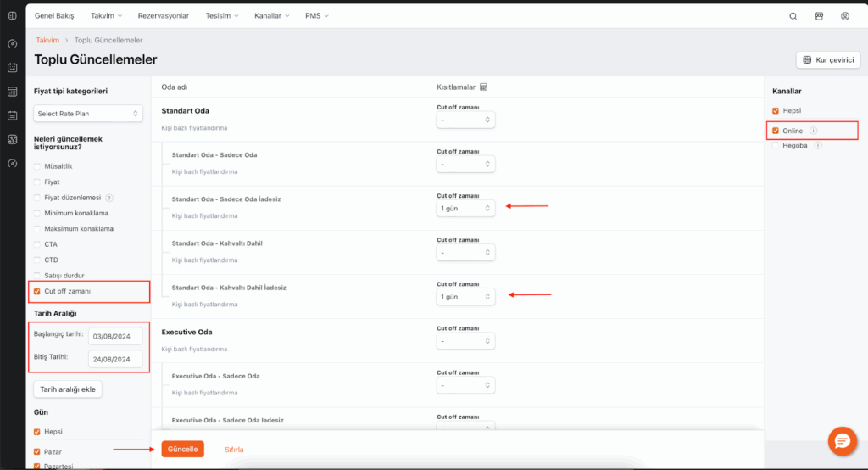
Task: Click the Sıfırla link
Action: (x=234, y=449)
